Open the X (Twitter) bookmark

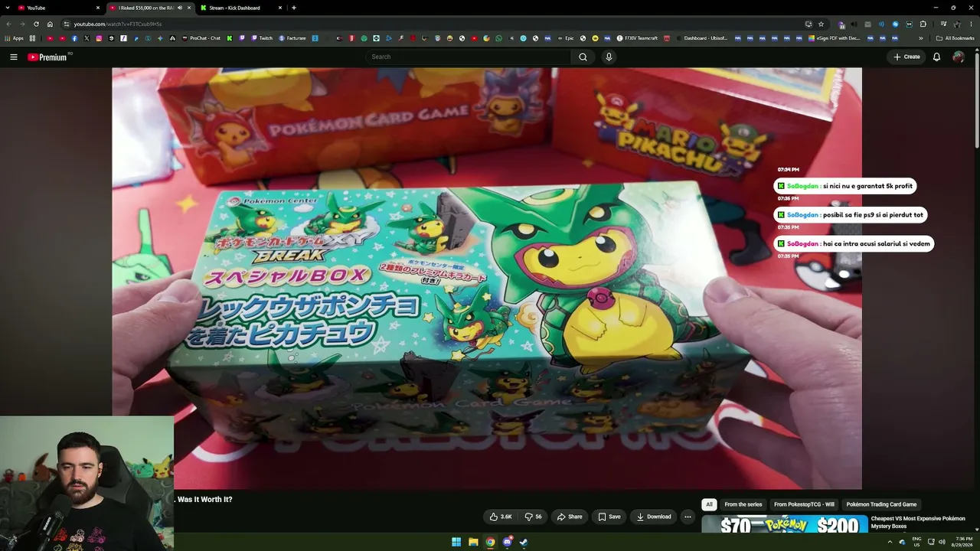pyautogui.click(x=87, y=38)
